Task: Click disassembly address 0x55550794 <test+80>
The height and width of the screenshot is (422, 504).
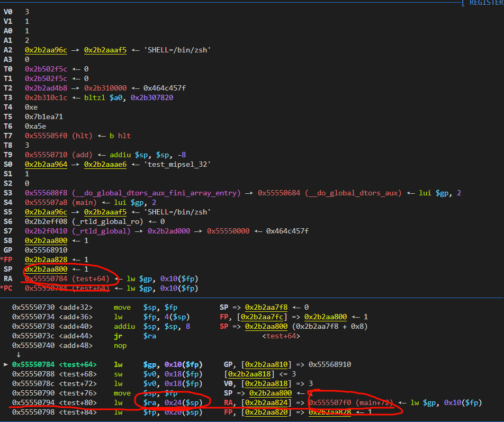Action: pos(54,402)
